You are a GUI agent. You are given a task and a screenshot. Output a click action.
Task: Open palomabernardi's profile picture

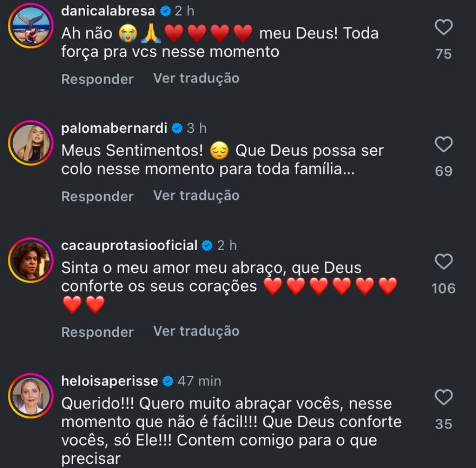(30, 143)
